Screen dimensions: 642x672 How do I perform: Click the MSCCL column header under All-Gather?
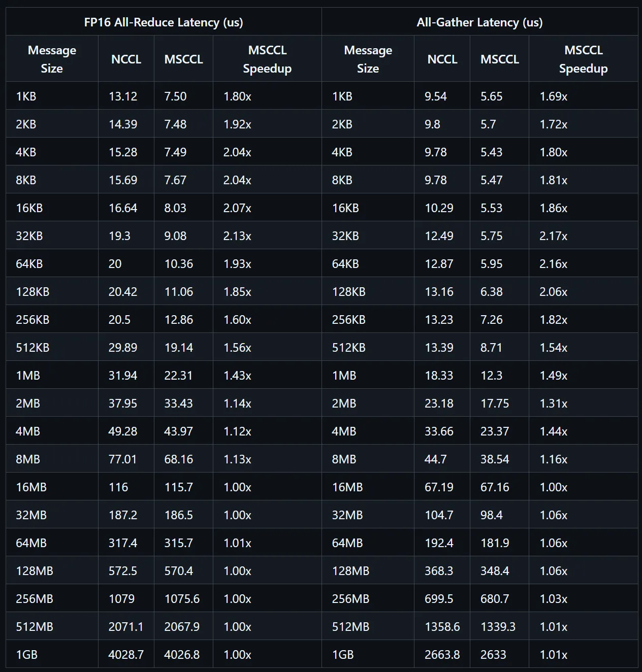[499, 59]
